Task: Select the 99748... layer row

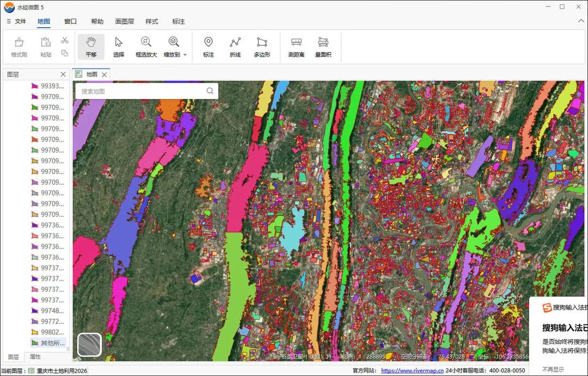Action: pos(47,311)
